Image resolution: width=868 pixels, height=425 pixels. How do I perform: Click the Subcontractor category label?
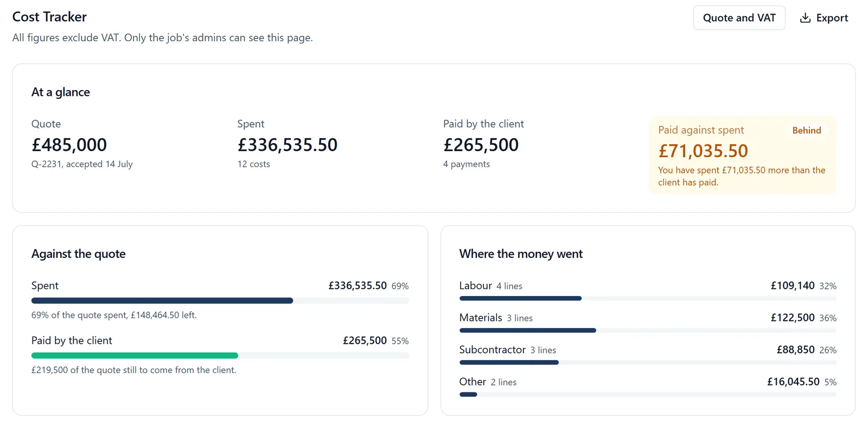[493, 350]
